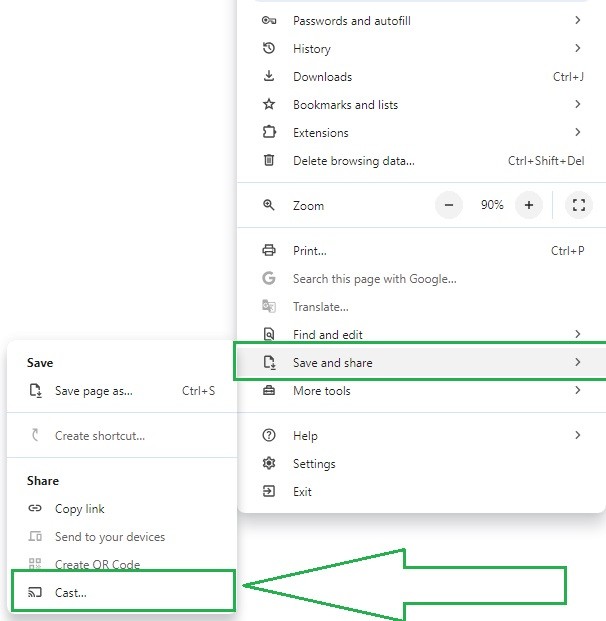Click the Zoom label text

308,206
